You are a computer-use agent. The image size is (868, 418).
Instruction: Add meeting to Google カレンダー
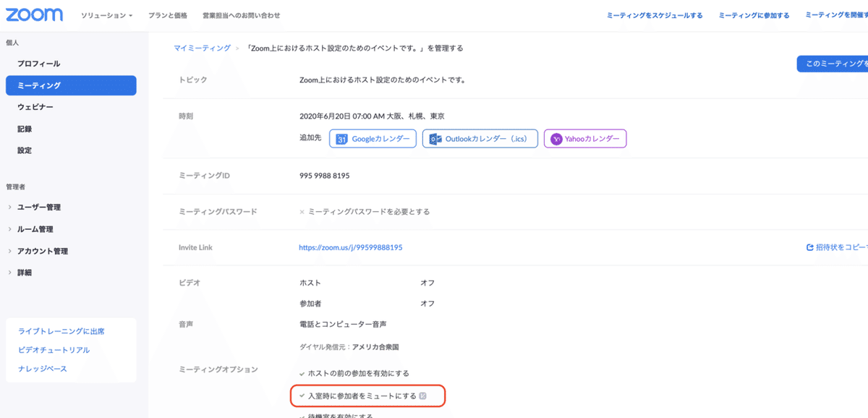click(x=373, y=138)
